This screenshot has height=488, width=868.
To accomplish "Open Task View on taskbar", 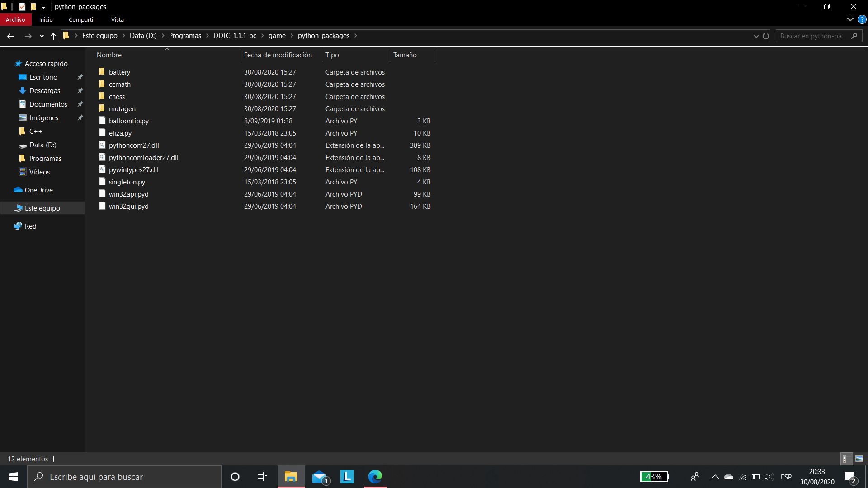I will tap(262, 477).
